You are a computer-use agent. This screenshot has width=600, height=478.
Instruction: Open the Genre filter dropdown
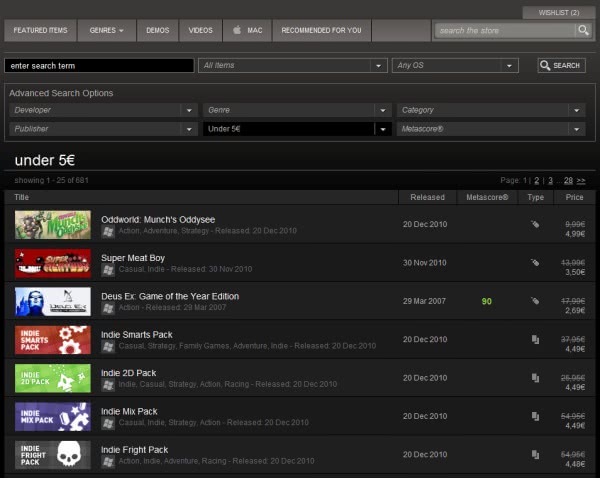click(297, 110)
